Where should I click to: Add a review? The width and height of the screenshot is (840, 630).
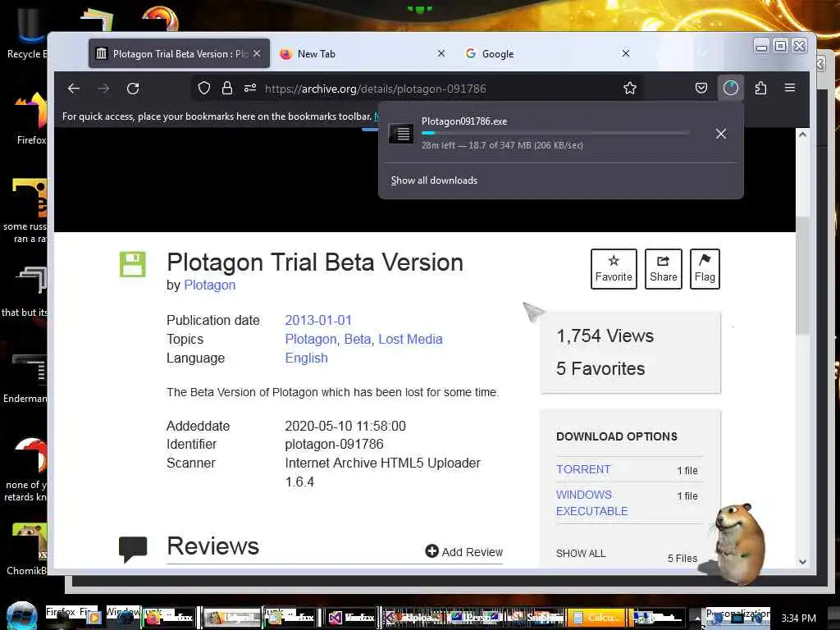click(x=464, y=552)
